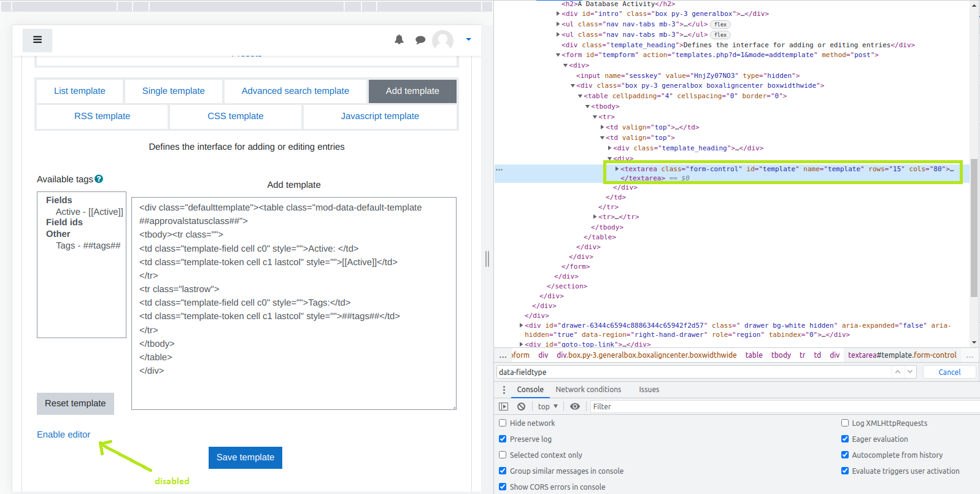Collapse the table cellpadding node
Screen dimensions: 980x494
[580, 96]
